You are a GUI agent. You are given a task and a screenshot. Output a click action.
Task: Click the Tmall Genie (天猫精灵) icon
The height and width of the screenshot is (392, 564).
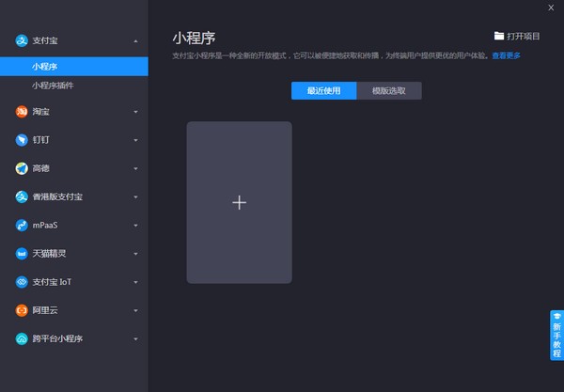click(22, 253)
